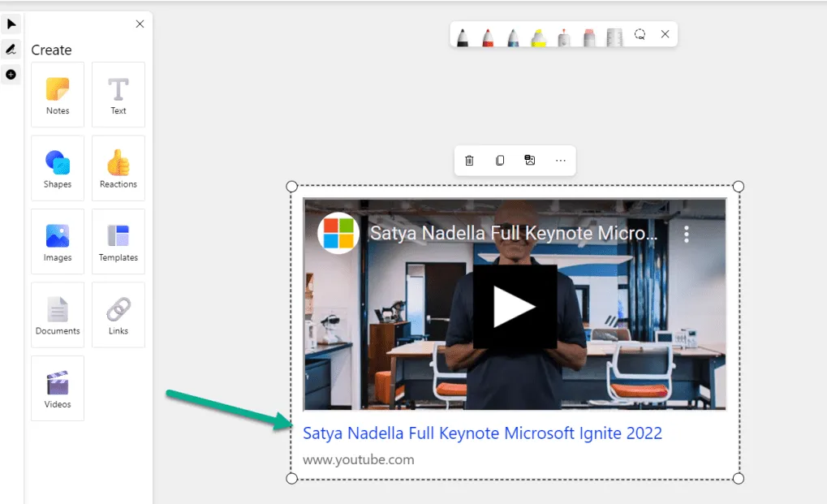The image size is (827, 504).
Task: Open the Shapes picker
Action: tap(57, 168)
